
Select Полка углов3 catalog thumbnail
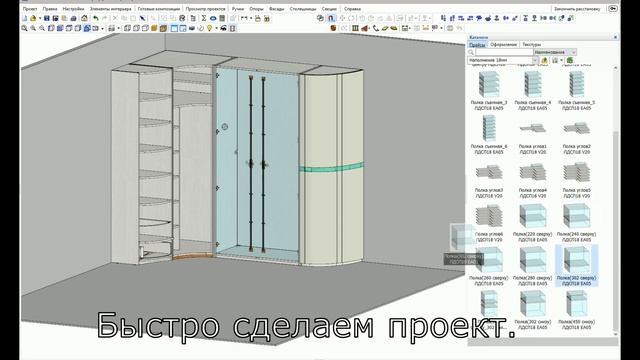click(x=489, y=173)
